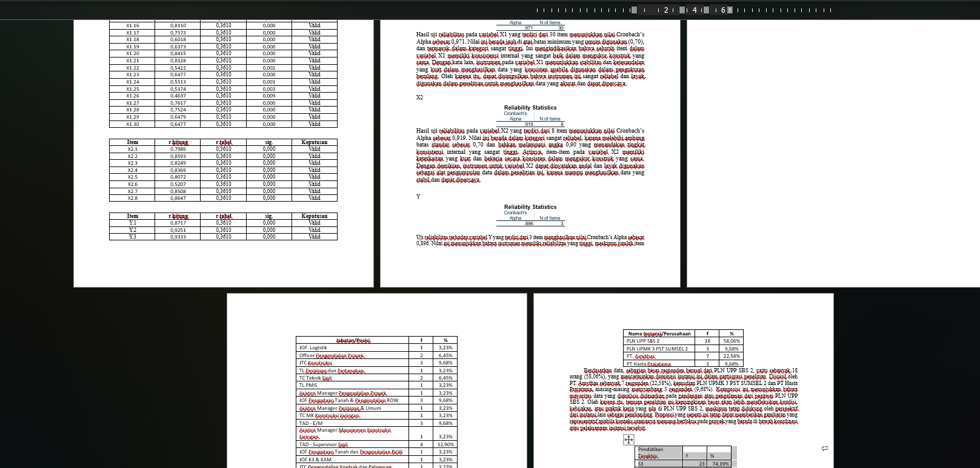Click the table move handle above Pendidikan table
Screen dimensions: 980x468
pyautogui.click(x=628, y=440)
